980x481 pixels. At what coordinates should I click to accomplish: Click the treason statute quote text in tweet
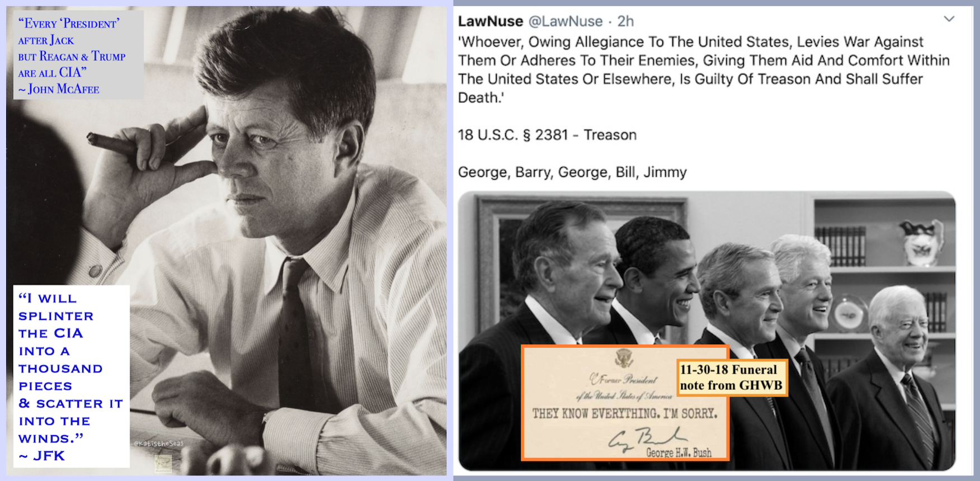coord(704,69)
